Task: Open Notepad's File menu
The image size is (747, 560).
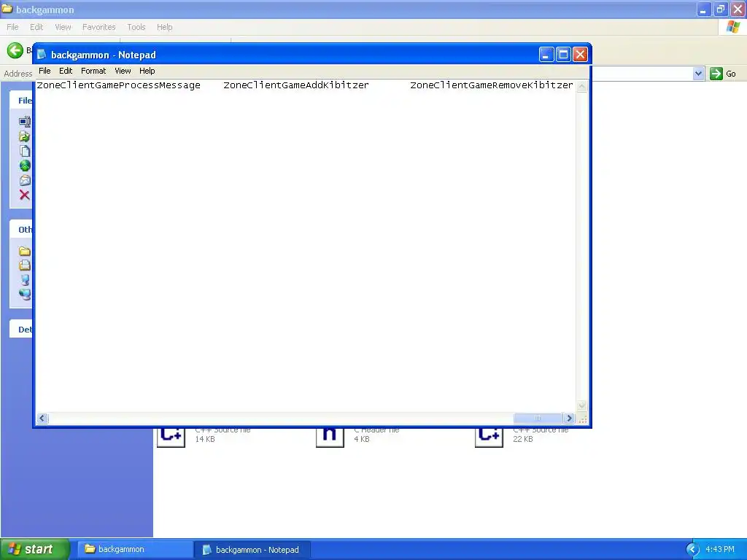Action: pos(44,71)
